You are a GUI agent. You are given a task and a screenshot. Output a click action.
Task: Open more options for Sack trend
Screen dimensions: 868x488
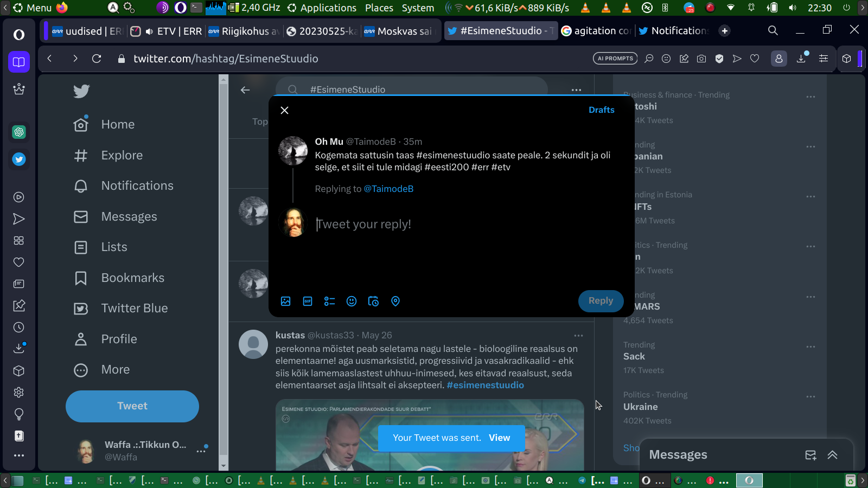pos(810,346)
